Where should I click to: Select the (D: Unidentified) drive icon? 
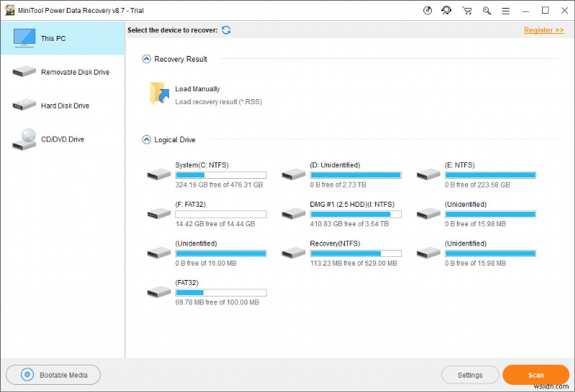(x=293, y=174)
